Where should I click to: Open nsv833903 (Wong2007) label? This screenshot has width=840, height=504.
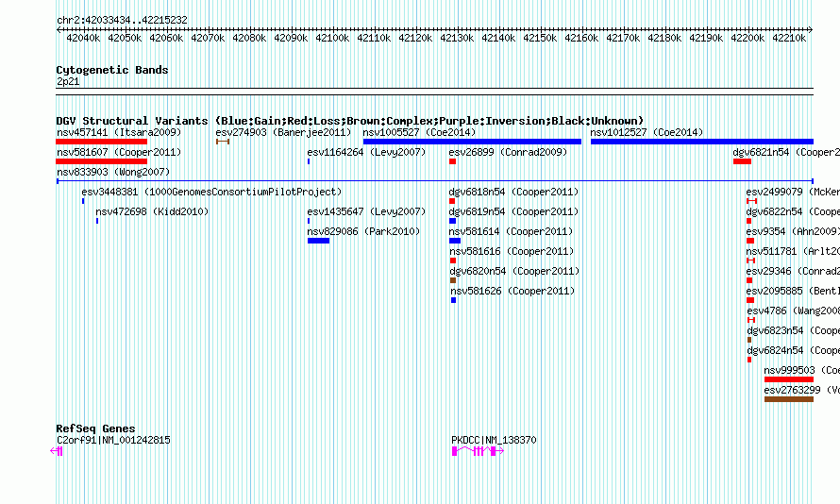click(113, 172)
